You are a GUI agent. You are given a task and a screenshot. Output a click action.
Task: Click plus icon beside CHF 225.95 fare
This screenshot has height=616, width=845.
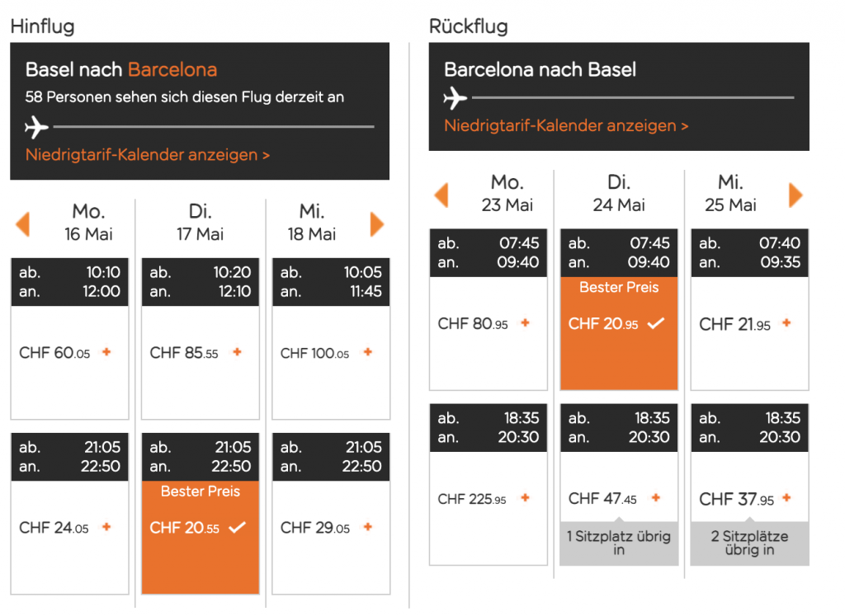tap(525, 498)
